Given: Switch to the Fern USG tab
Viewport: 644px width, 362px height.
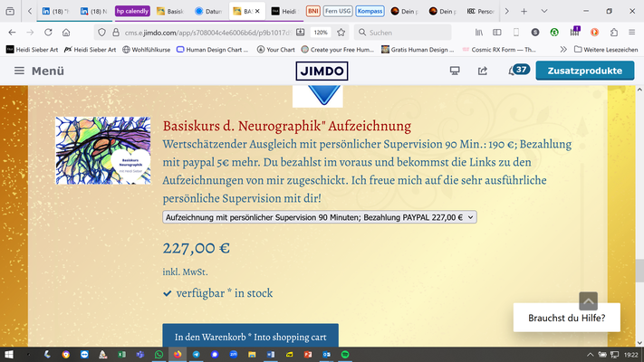Looking at the screenshot, I should pos(338,11).
